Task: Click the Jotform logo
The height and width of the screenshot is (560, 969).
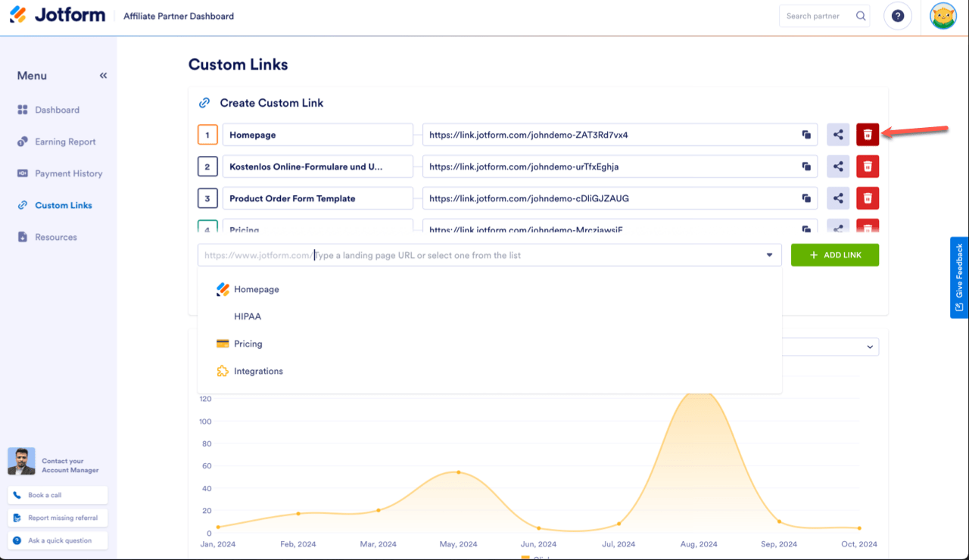Action: point(58,15)
